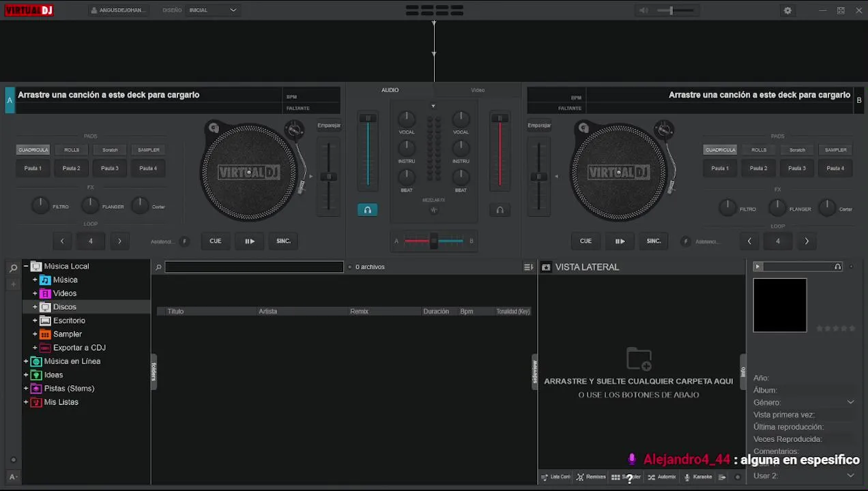Click the add folder icon in side view
This screenshot has height=491, width=868.
(x=639, y=359)
